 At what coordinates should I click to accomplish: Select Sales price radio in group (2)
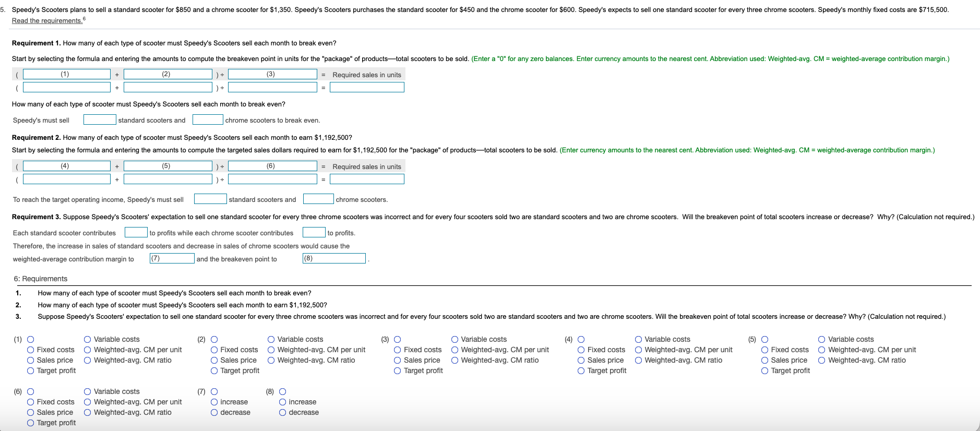click(214, 361)
